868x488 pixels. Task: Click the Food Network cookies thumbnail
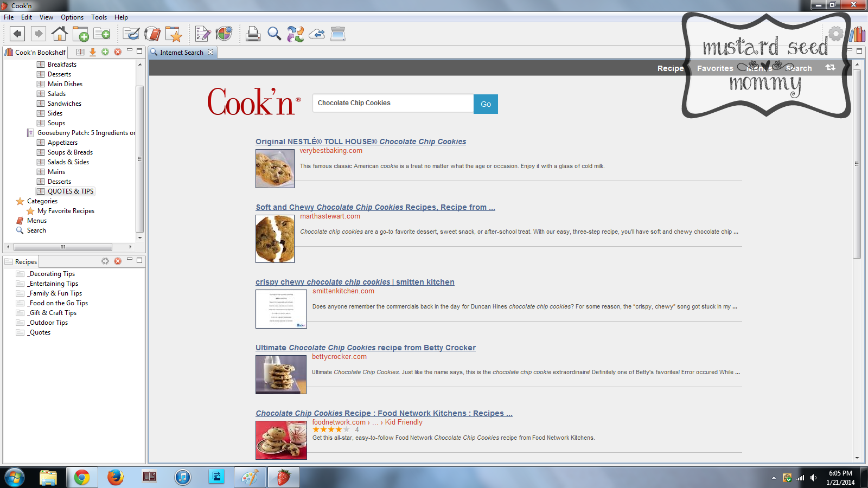(x=281, y=440)
